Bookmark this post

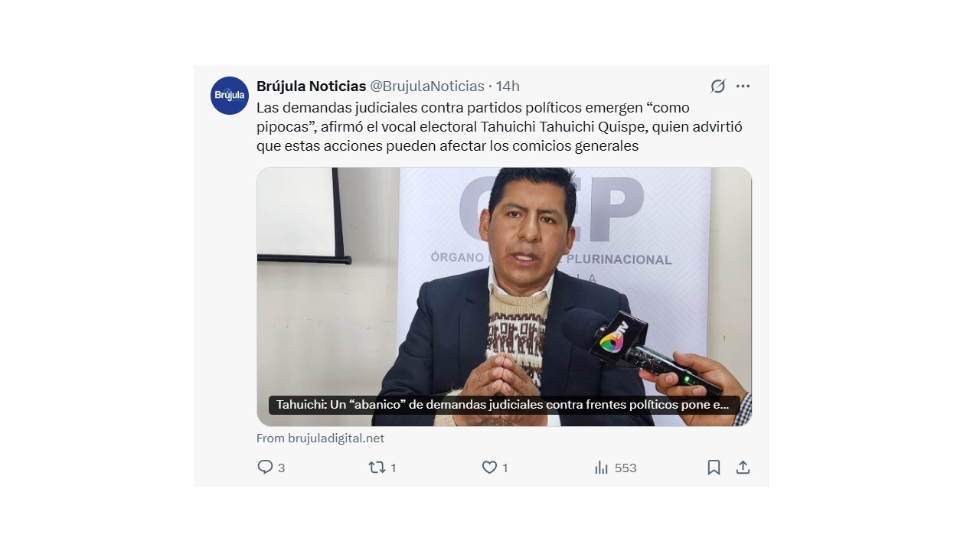714,467
